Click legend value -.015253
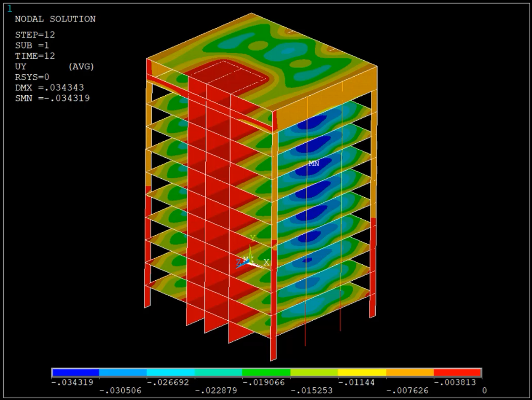Image resolution: width=532 pixels, height=400 pixels. [x=312, y=391]
